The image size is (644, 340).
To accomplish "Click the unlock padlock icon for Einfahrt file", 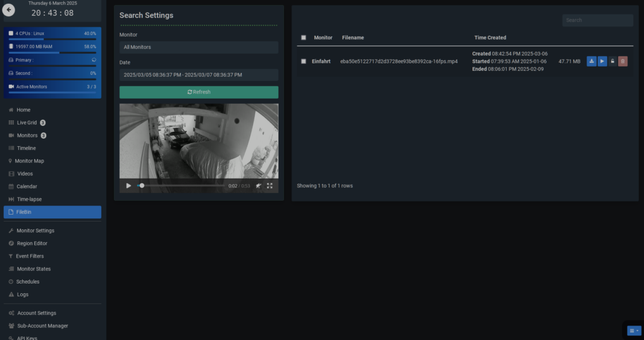I will point(612,61).
